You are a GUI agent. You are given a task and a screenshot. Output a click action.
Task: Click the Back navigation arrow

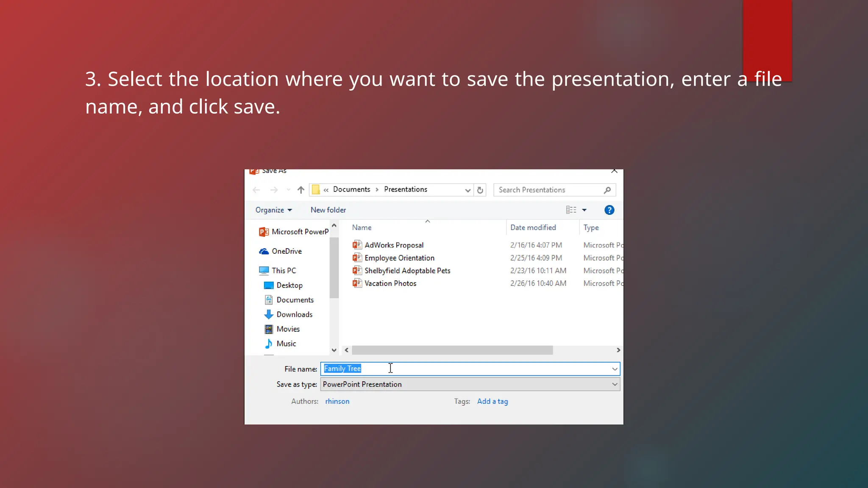pos(256,190)
